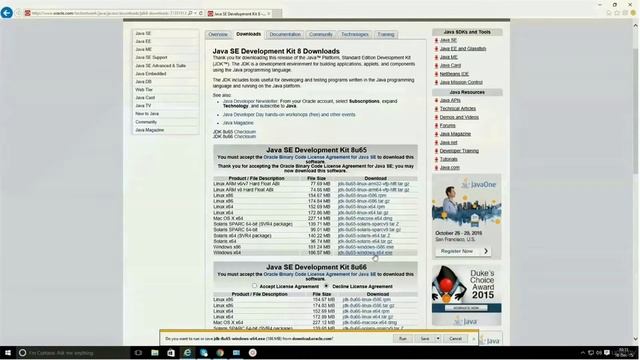Viewport: 640px width, 360px height.
Task: Click the scroll down arrow of the page
Action: (x=636, y=339)
